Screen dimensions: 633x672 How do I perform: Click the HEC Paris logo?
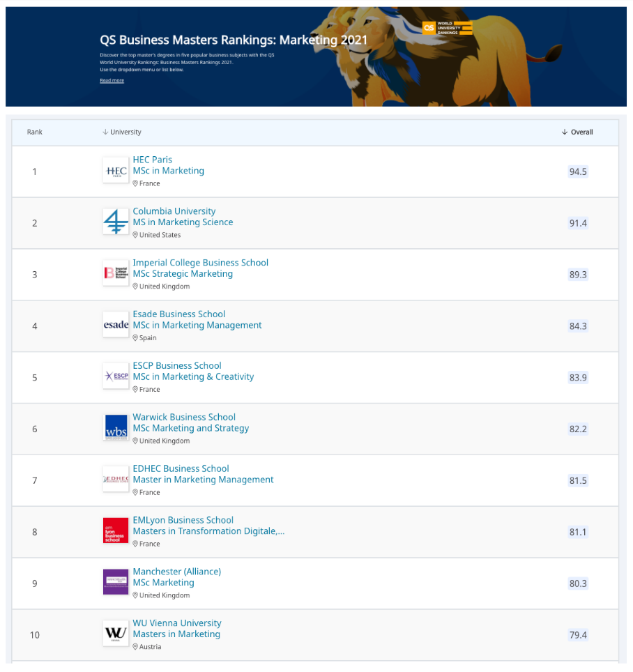tap(116, 171)
